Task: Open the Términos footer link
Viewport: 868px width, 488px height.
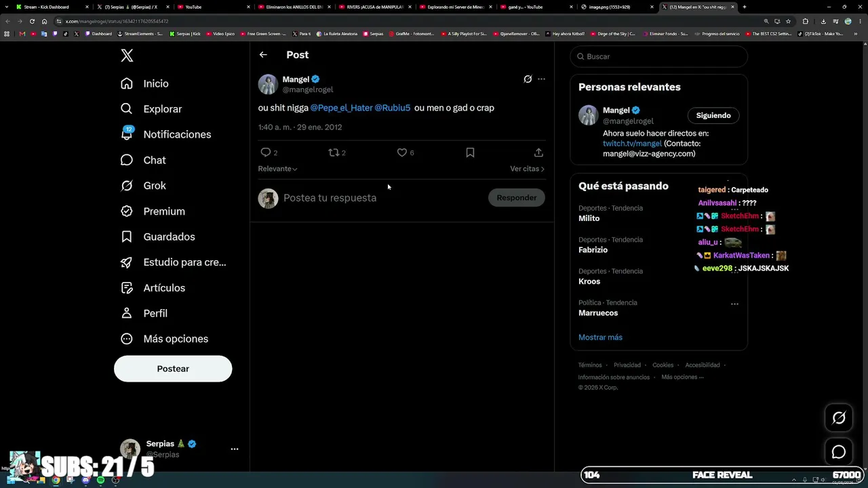Action: [590, 365]
